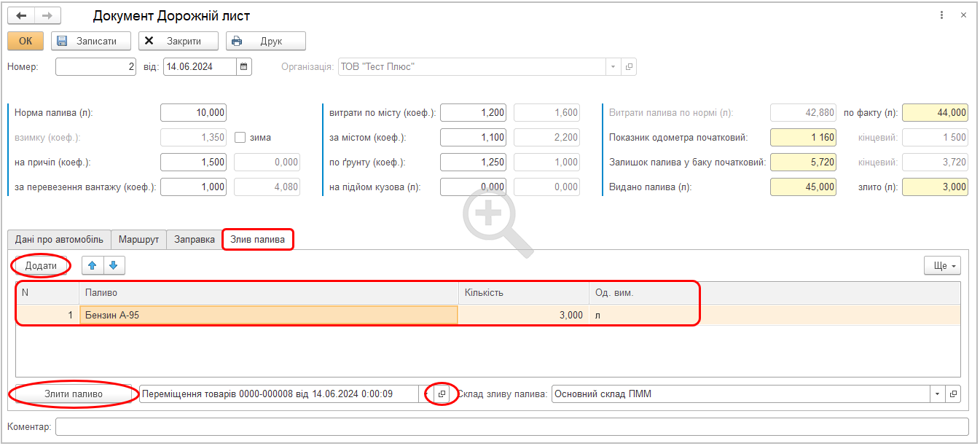Click the Норма палива field 10,000
The image size is (980, 446).
(193, 113)
